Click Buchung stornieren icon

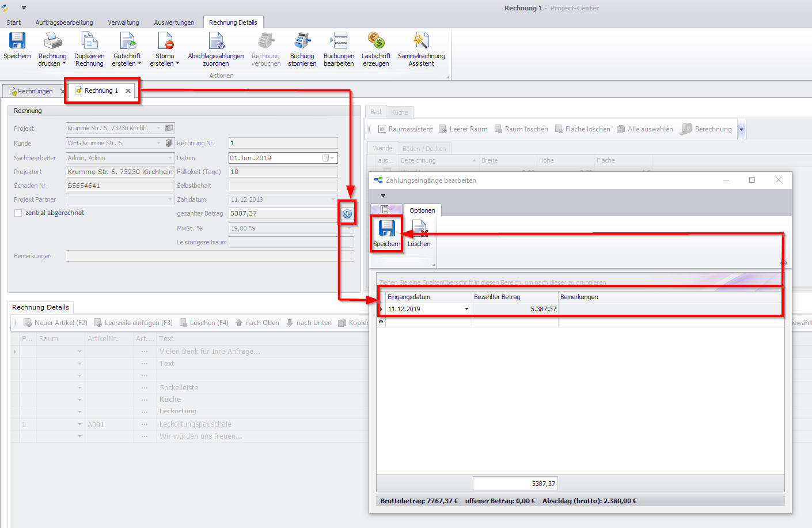(302, 42)
